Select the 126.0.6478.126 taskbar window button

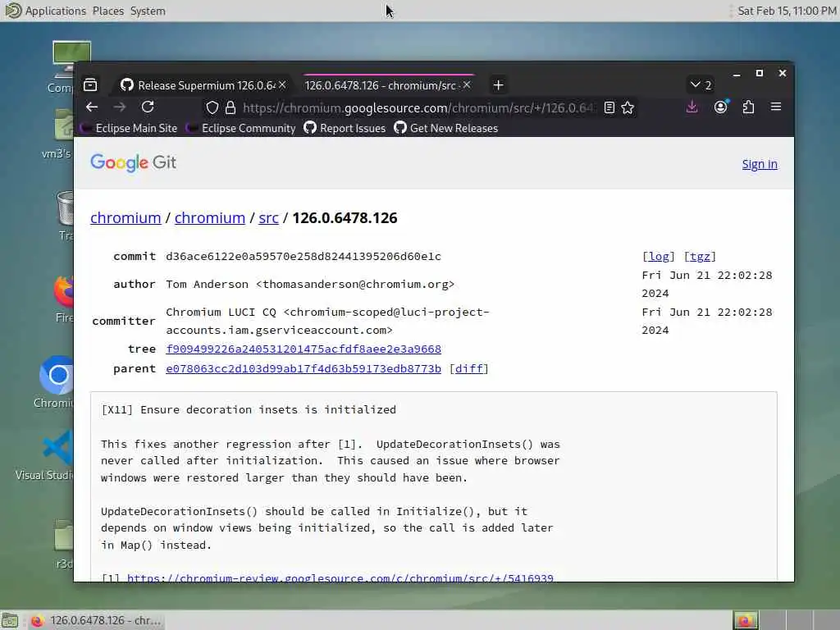coord(95,620)
